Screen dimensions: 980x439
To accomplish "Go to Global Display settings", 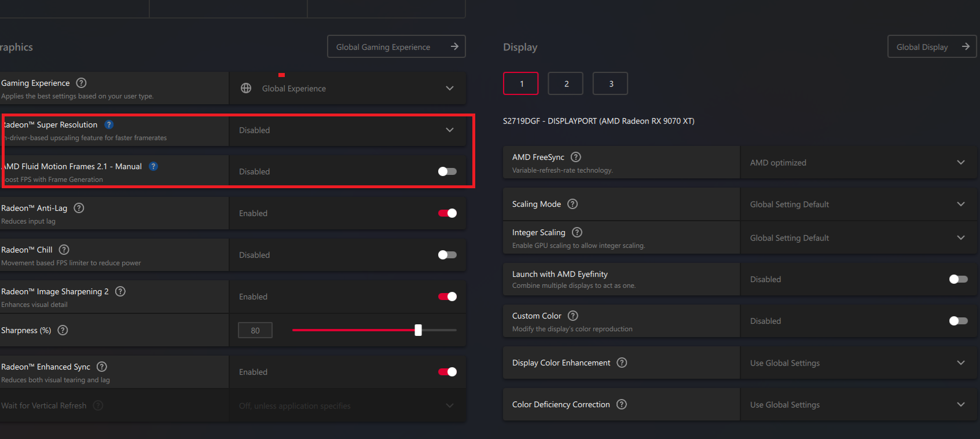I will [x=931, y=47].
